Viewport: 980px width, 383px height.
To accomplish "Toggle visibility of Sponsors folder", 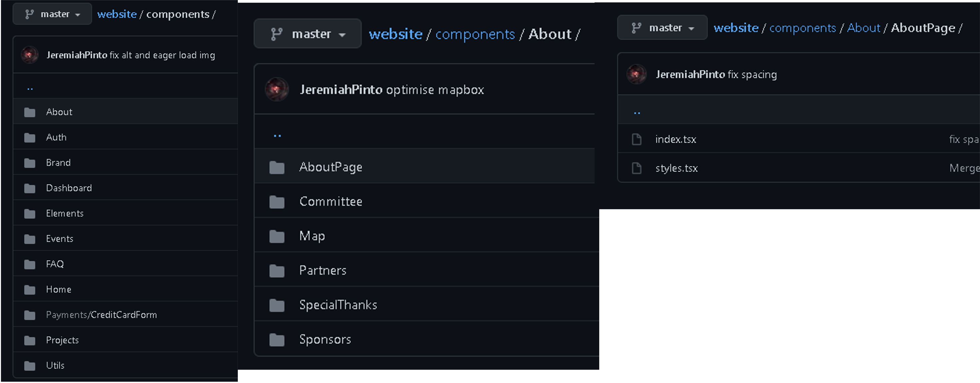I will point(325,338).
